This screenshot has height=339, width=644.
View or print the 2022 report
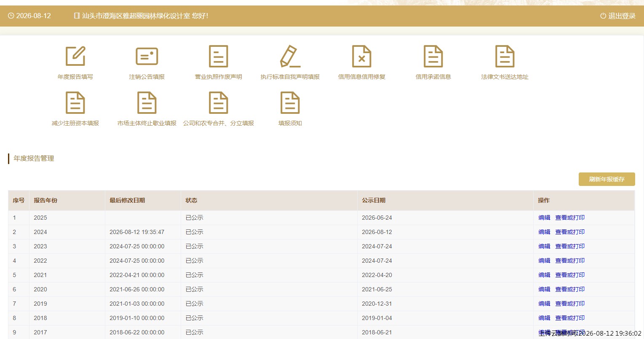tap(570, 261)
